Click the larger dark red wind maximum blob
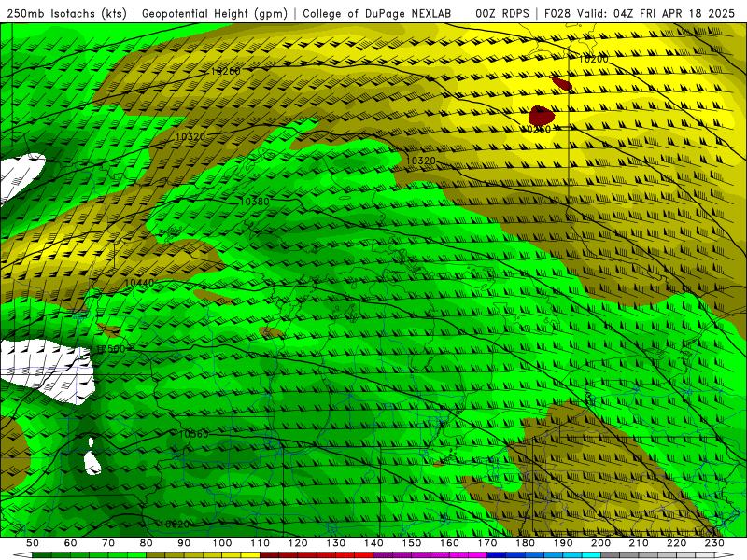This screenshot has width=747, height=560. point(542,115)
